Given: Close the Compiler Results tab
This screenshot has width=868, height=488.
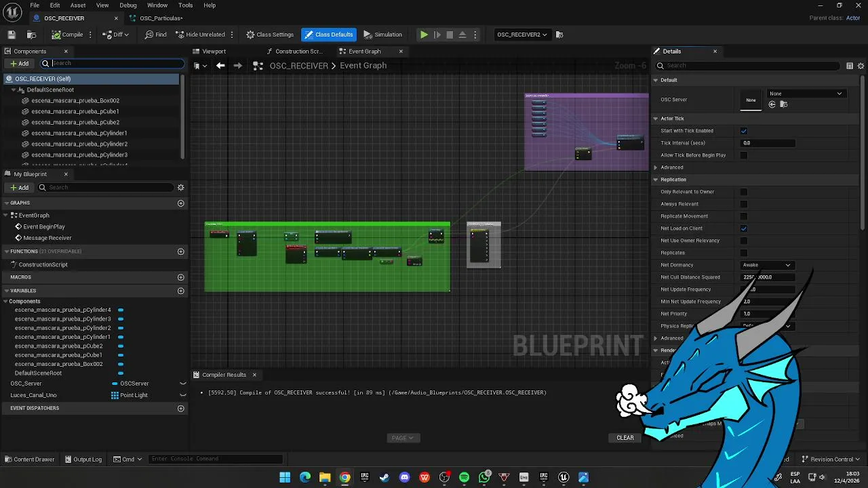Looking at the screenshot, I should click(254, 375).
